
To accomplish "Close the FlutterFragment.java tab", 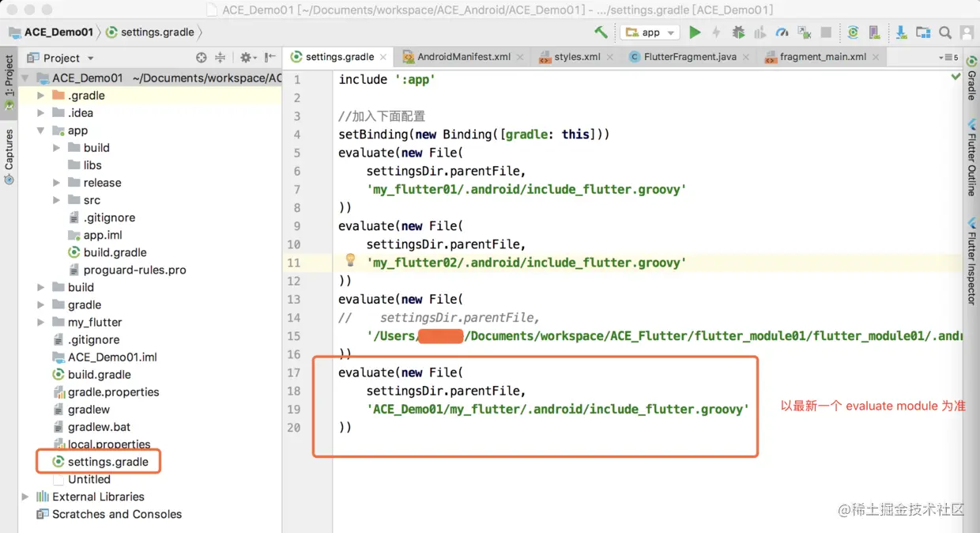I will coord(746,58).
